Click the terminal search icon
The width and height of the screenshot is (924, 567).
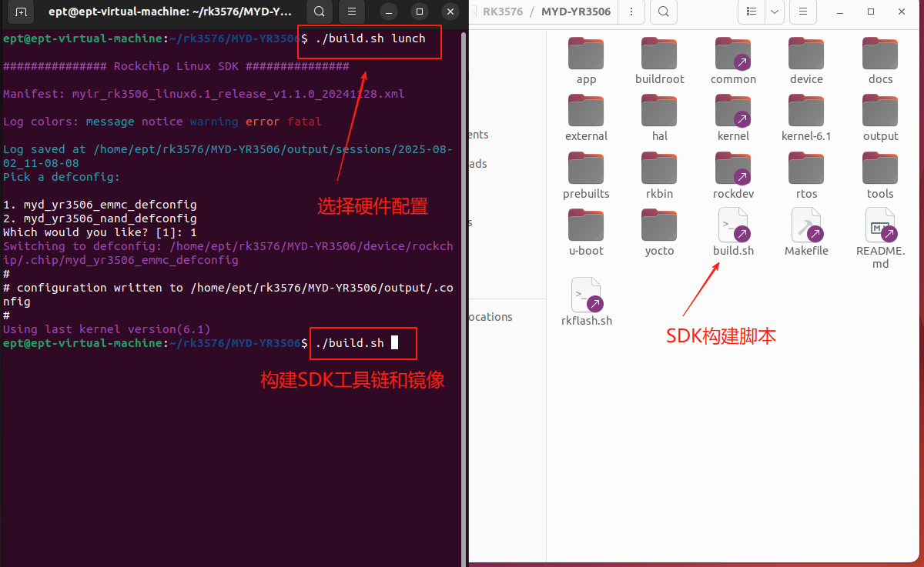coord(320,12)
